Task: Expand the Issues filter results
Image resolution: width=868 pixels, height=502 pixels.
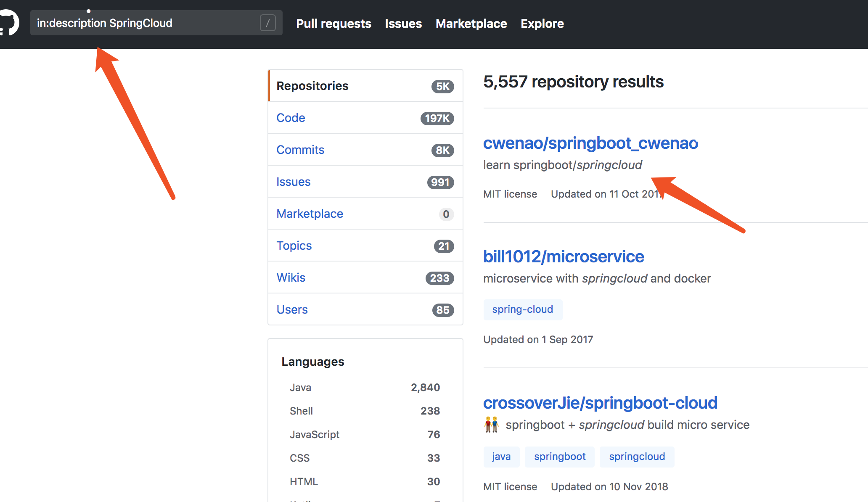Action: [294, 181]
